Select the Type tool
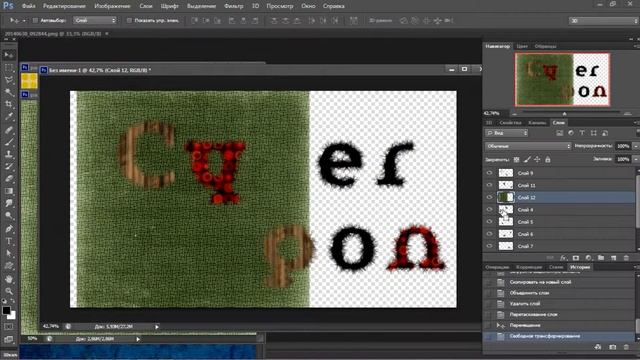 tap(9, 241)
